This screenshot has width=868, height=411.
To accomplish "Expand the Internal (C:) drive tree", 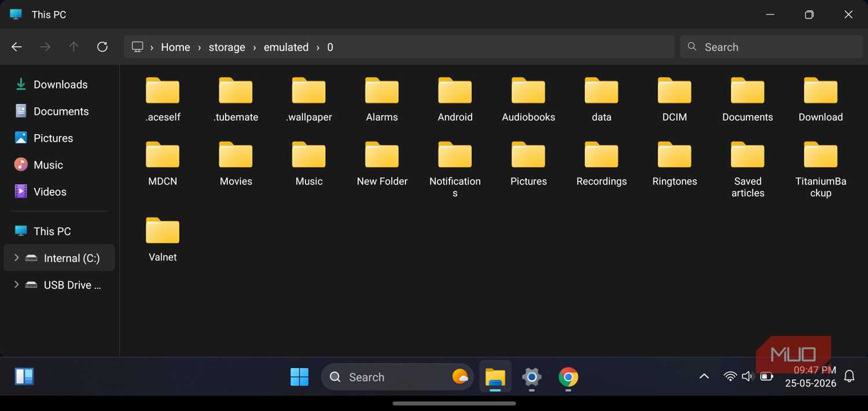I will click(16, 258).
